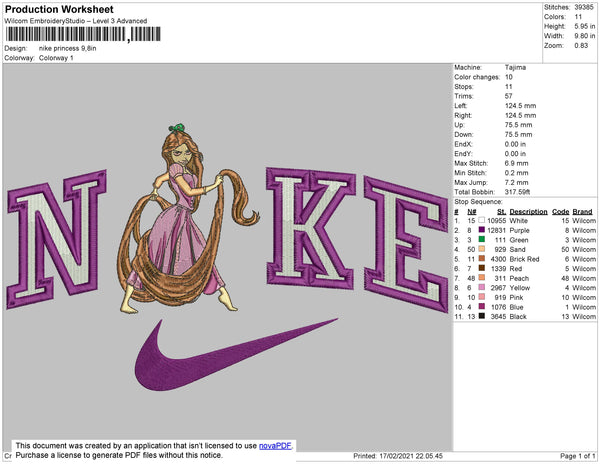Select the swatch in the Blue row
The image size is (600, 464).
[481, 306]
